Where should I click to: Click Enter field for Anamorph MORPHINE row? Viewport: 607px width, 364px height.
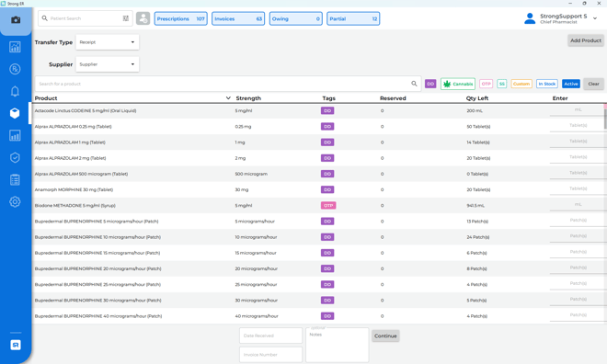(x=578, y=188)
